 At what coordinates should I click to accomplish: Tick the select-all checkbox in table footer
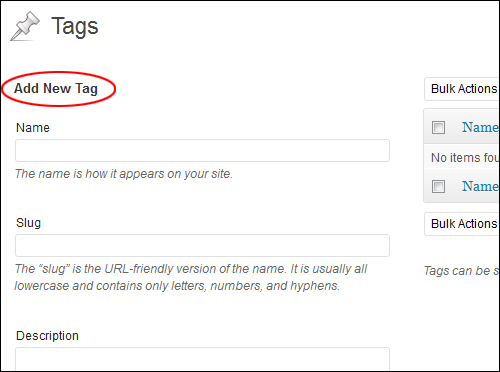coord(438,186)
